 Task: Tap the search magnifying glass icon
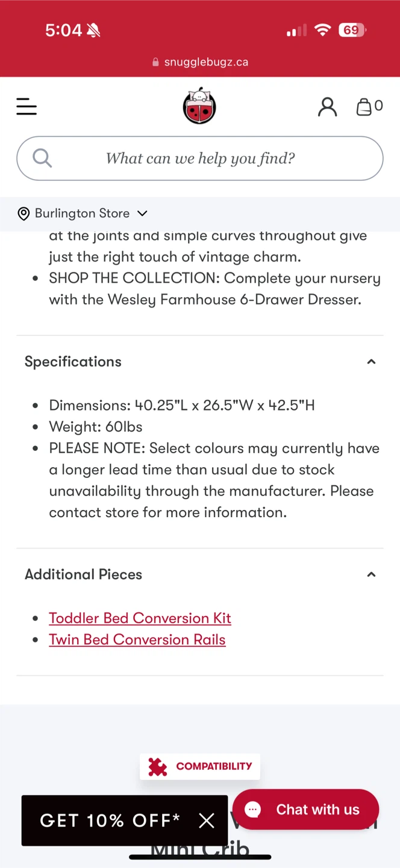pos(42,158)
